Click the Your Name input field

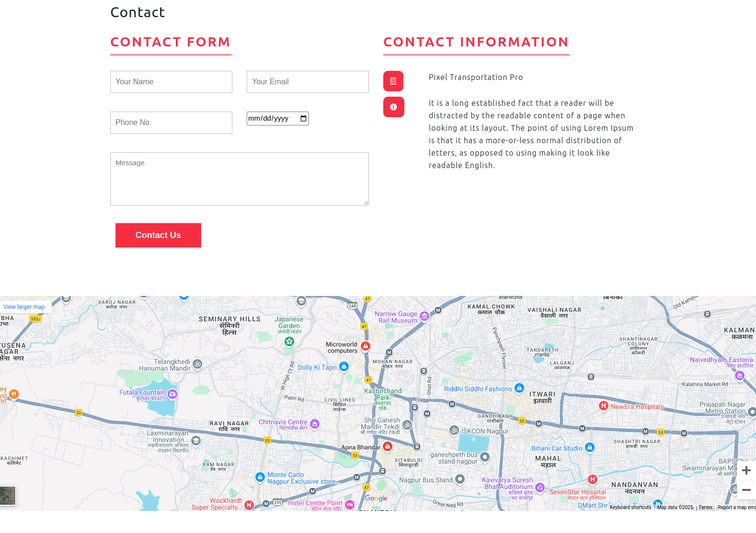pyautogui.click(x=171, y=82)
